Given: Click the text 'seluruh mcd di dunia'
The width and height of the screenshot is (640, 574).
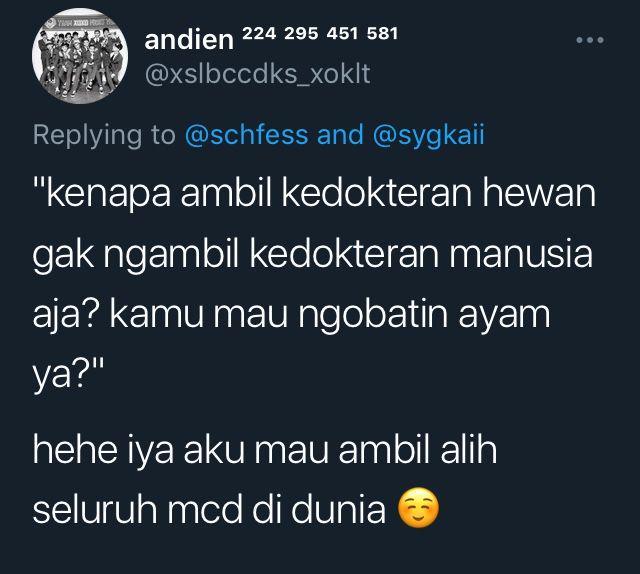Looking at the screenshot, I should [x=209, y=509].
